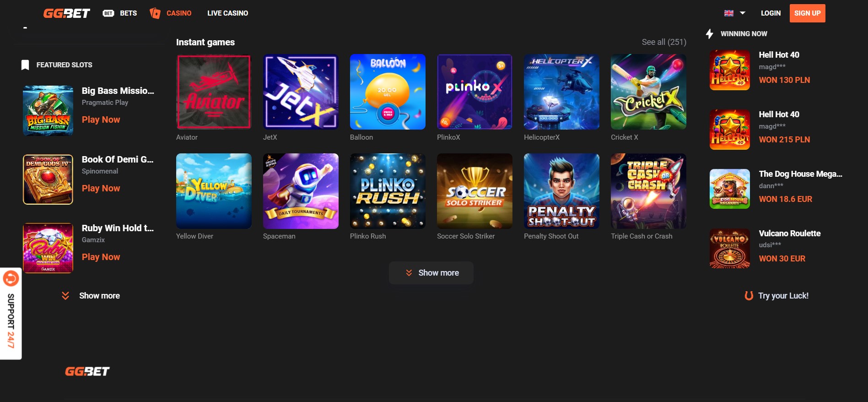Click Play Now for Book Of Demi Gods
Viewport: 868px width, 402px height.
[101, 188]
